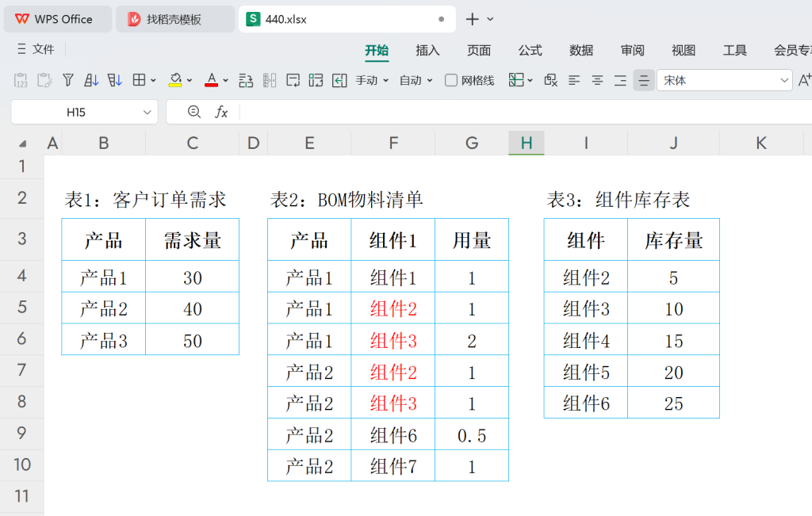Click the highlighted vertical-center alignment icon
Image resolution: width=812 pixels, height=516 pixels.
click(644, 80)
